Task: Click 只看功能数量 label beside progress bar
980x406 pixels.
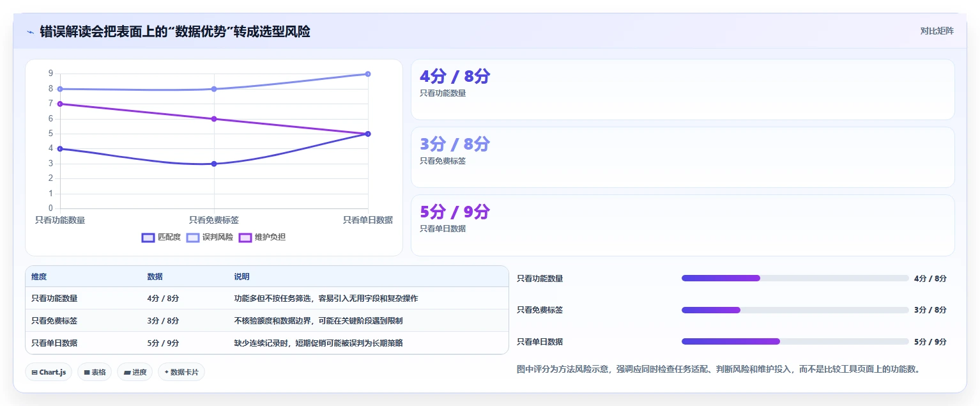Action: pyautogui.click(x=540, y=279)
